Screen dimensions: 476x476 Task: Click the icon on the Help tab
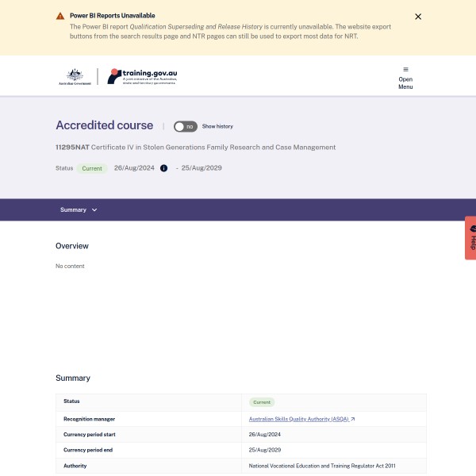tap(471, 229)
